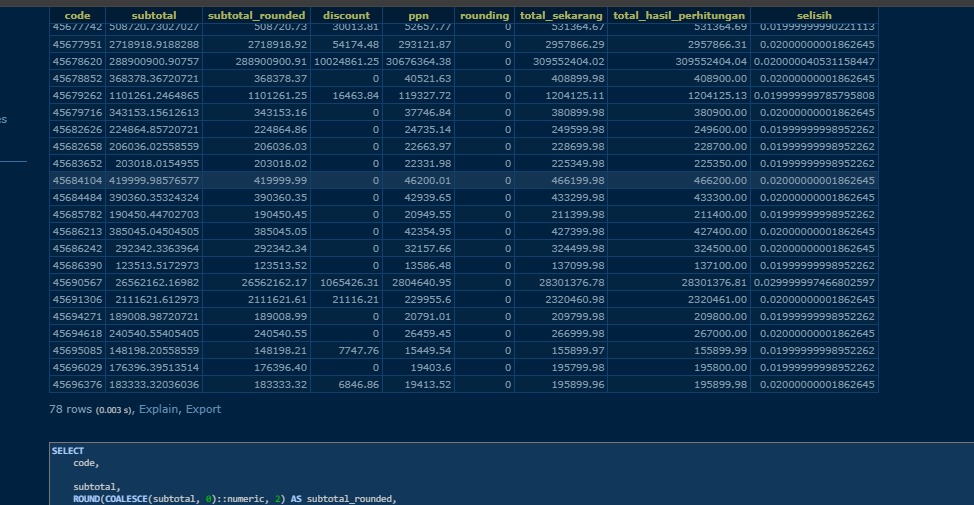
Task: Click subtotal value 288900900.90757
Action: point(154,61)
